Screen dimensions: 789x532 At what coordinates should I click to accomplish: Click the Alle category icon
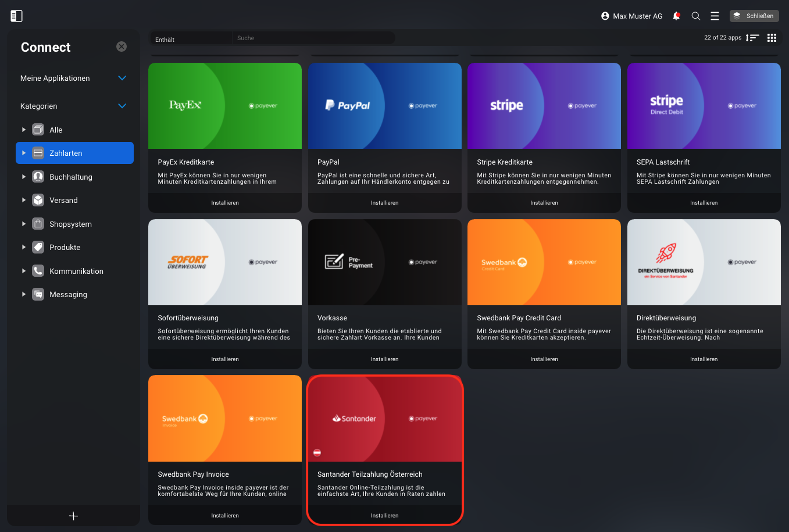(x=38, y=130)
